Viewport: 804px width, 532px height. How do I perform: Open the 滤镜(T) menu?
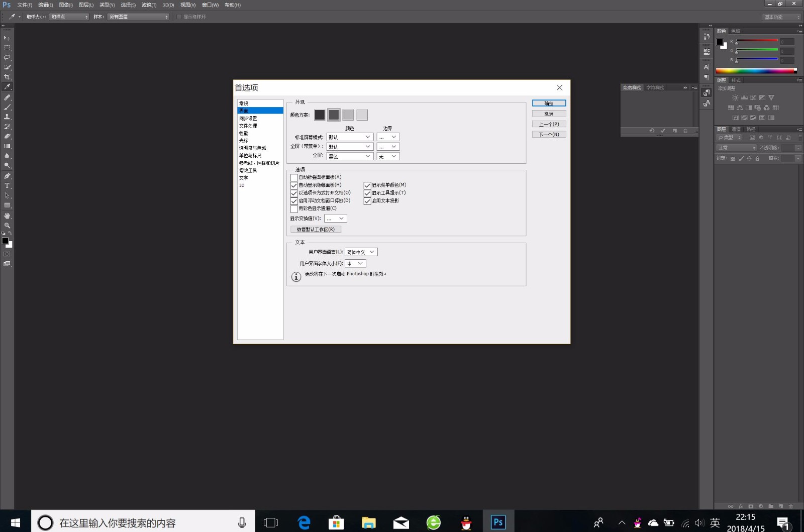[149, 5]
